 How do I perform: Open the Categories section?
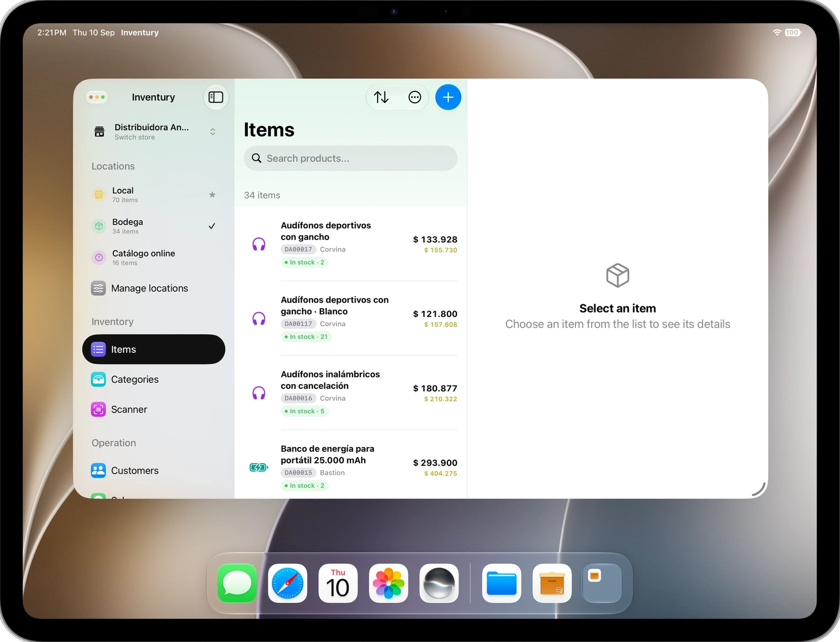click(x=154, y=379)
